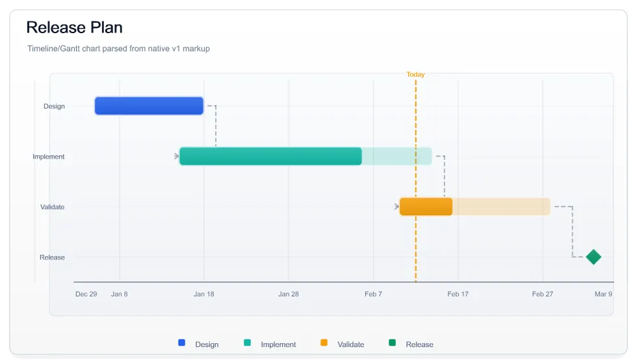
Task: Click the Feb 17 axis date
Action: 458,294
